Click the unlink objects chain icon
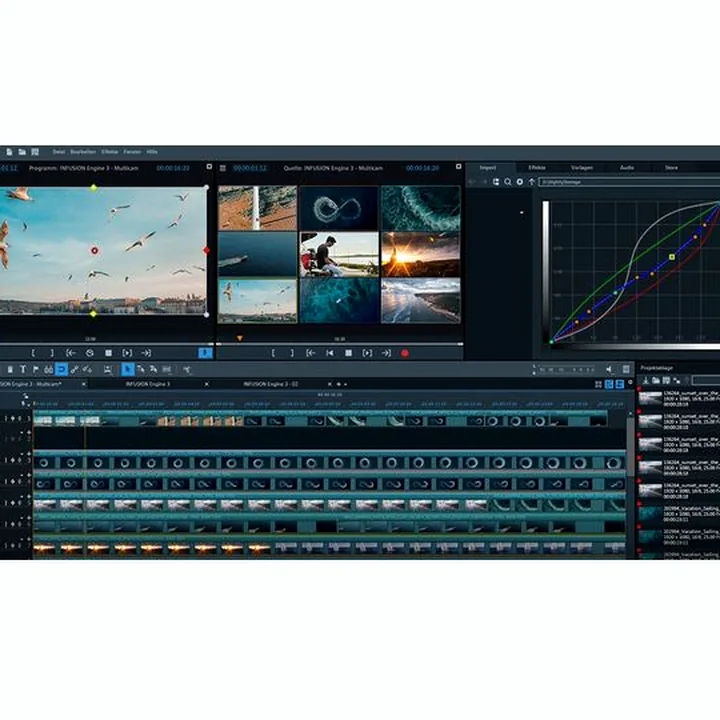 pos(87,369)
